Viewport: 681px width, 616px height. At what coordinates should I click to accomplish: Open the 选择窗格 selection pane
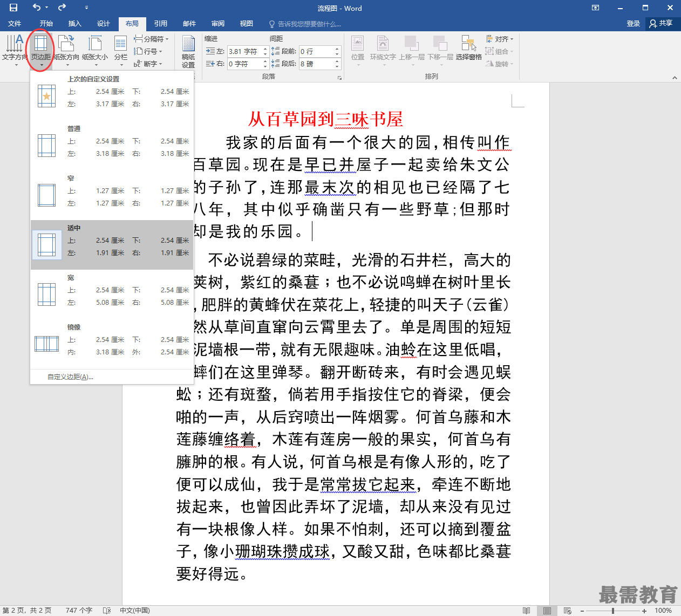coord(468,49)
